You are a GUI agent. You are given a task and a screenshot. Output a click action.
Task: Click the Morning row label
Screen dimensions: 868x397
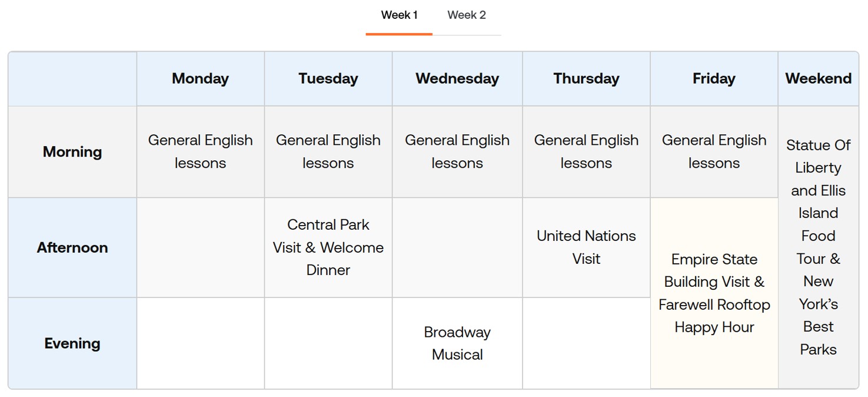point(72,152)
